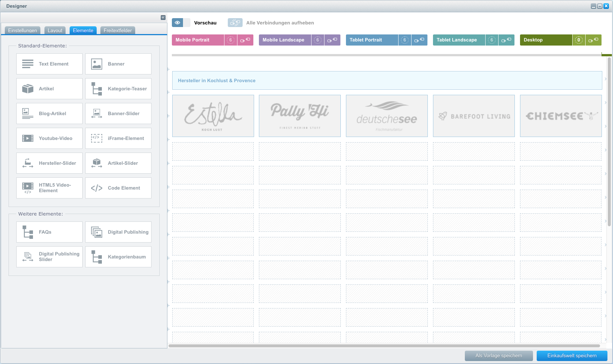Click the Desktop link icon
Screen dimensions: 613x364
pyautogui.click(x=593, y=40)
